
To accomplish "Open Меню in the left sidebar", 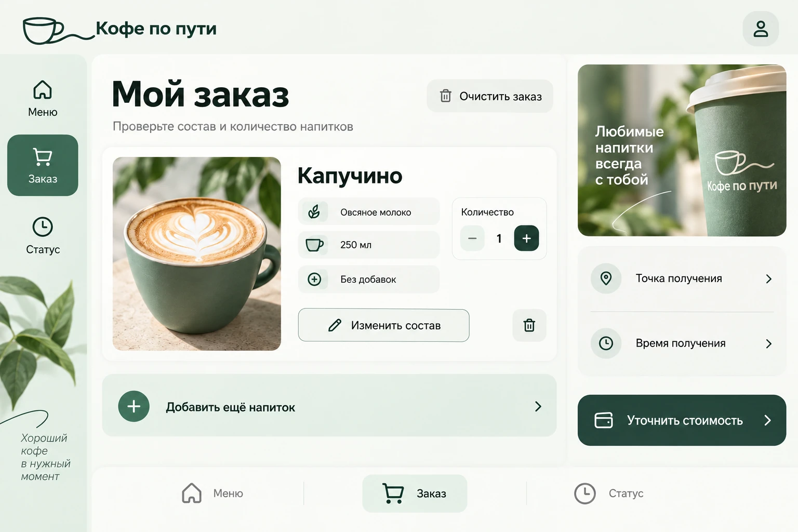I will 43,98.
